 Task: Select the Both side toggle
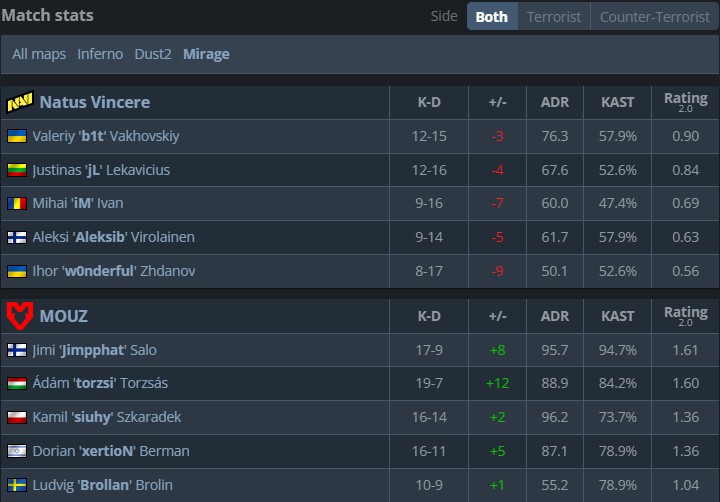click(x=491, y=17)
